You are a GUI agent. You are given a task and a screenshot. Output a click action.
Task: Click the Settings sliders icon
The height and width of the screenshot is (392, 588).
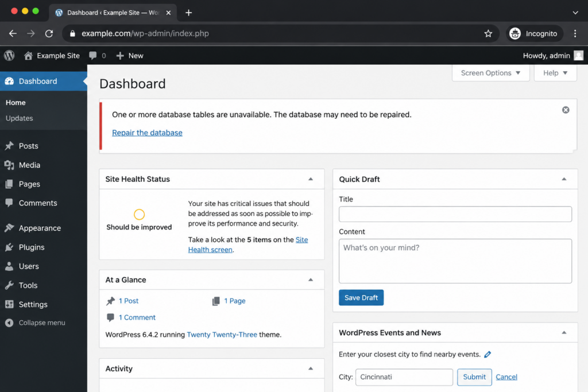(x=9, y=304)
